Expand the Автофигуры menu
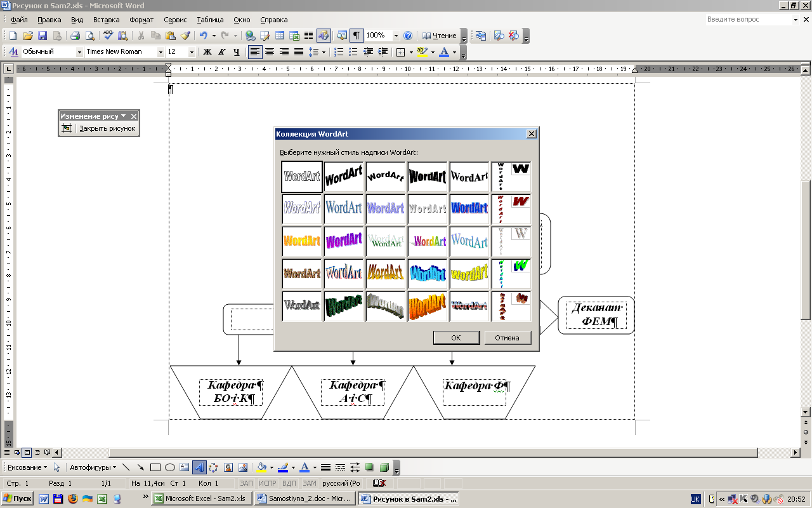812x508 pixels. (93, 467)
